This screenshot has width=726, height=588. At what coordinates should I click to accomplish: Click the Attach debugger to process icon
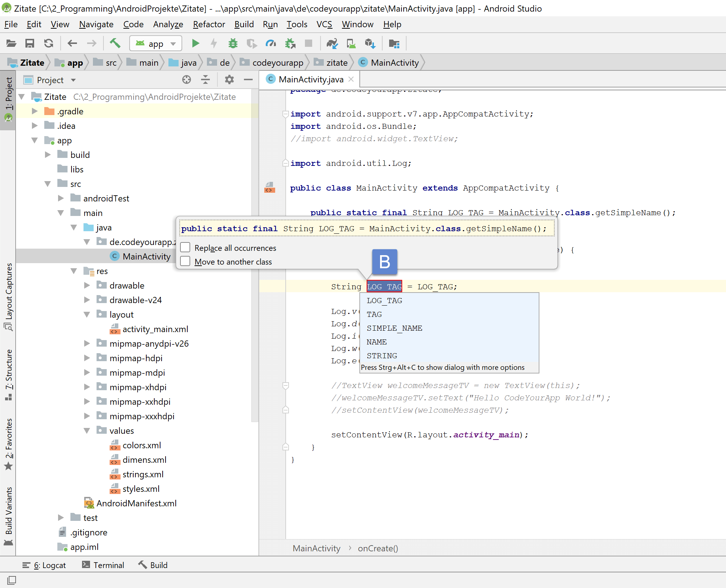[x=290, y=44]
